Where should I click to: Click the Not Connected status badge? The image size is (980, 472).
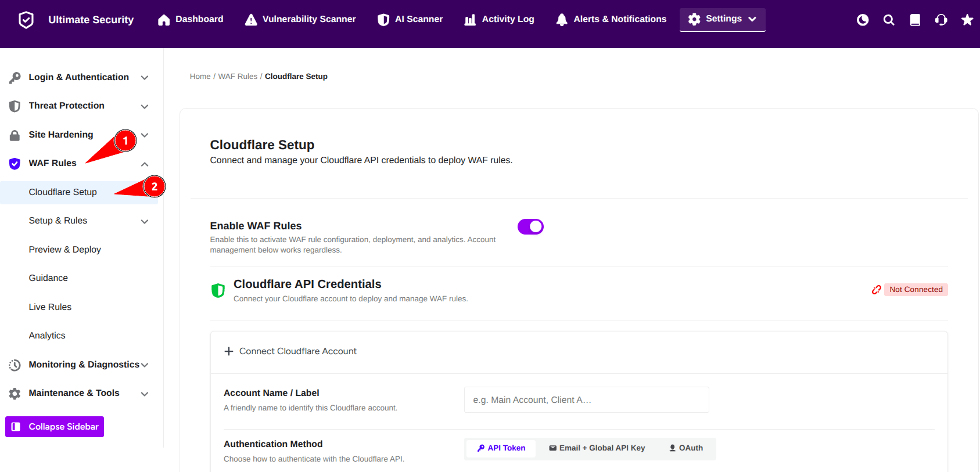point(916,290)
